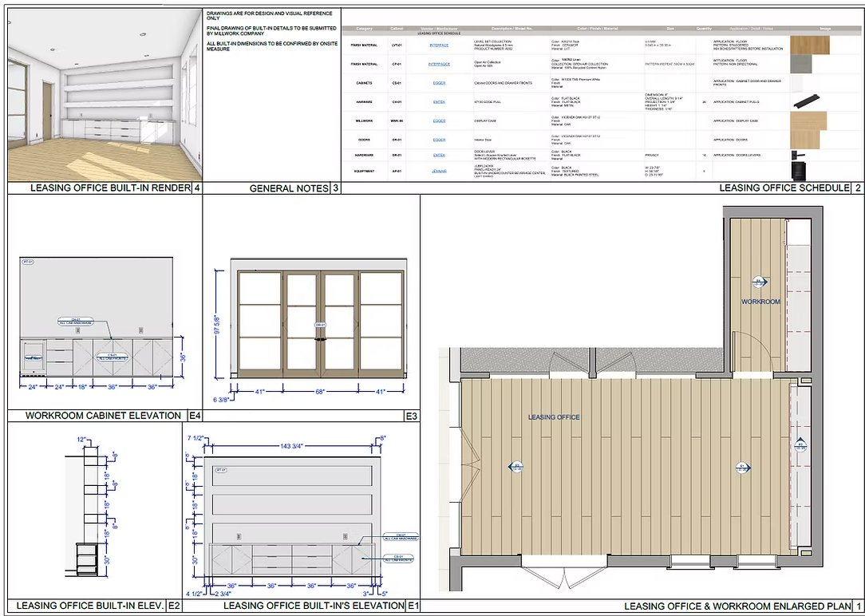Click the DR-01 tag on the glass doors elevation
865x616 pixels.
point(321,326)
